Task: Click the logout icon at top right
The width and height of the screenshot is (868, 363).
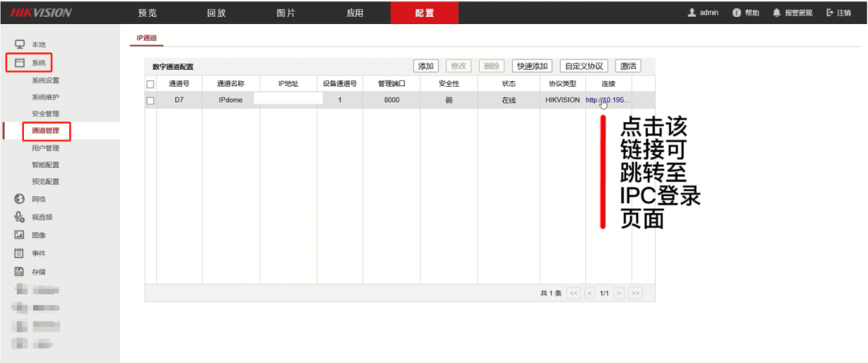Action: click(x=829, y=13)
